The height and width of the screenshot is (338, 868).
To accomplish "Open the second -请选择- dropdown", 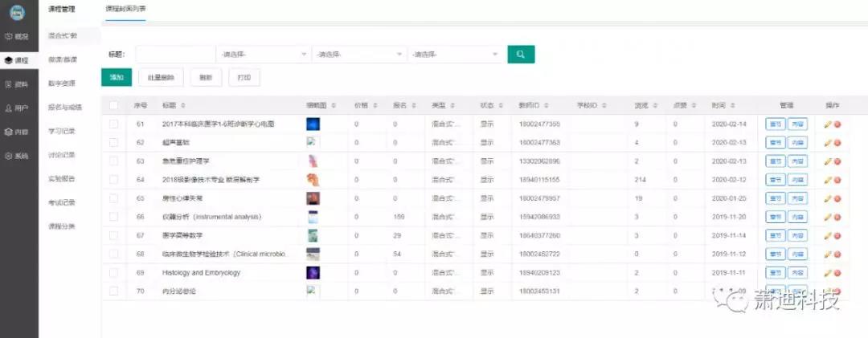I will 358,55.
